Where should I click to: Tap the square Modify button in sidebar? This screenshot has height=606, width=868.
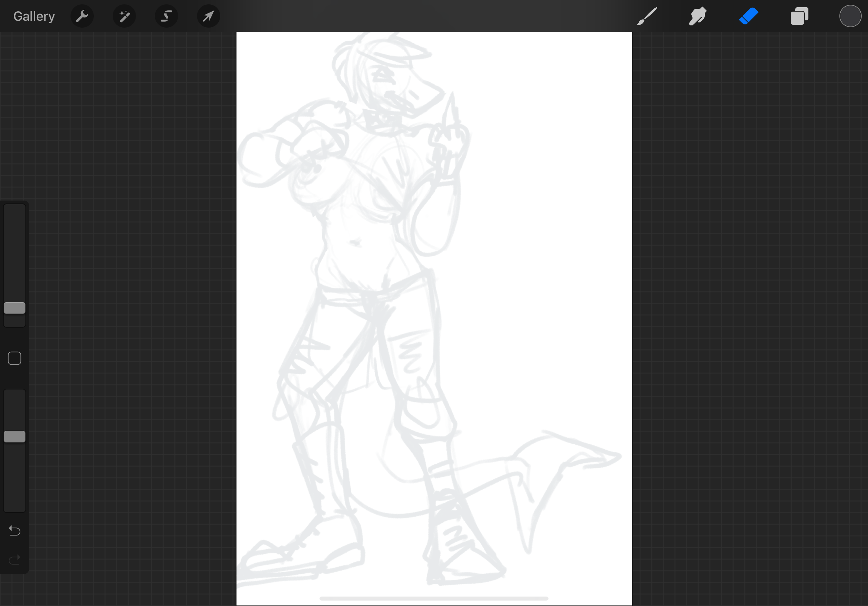(x=15, y=358)
